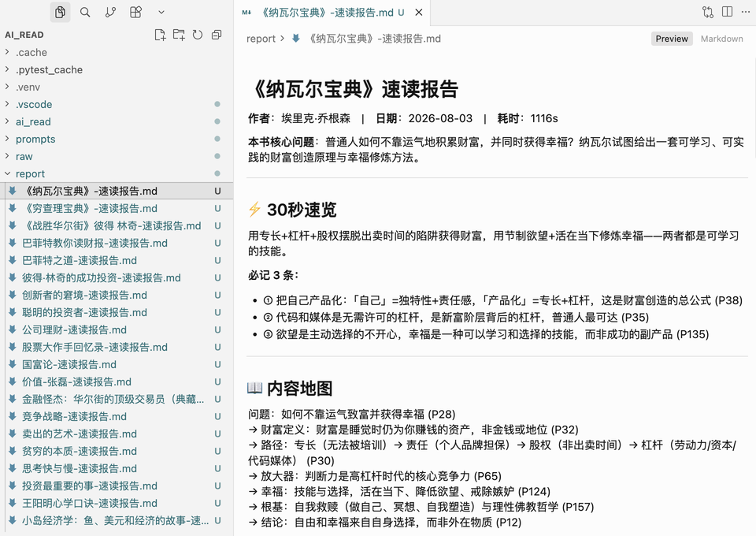Open 公司理财-速读报告.md file
This screenshot has height=536, width=756.
click(117, 330)
